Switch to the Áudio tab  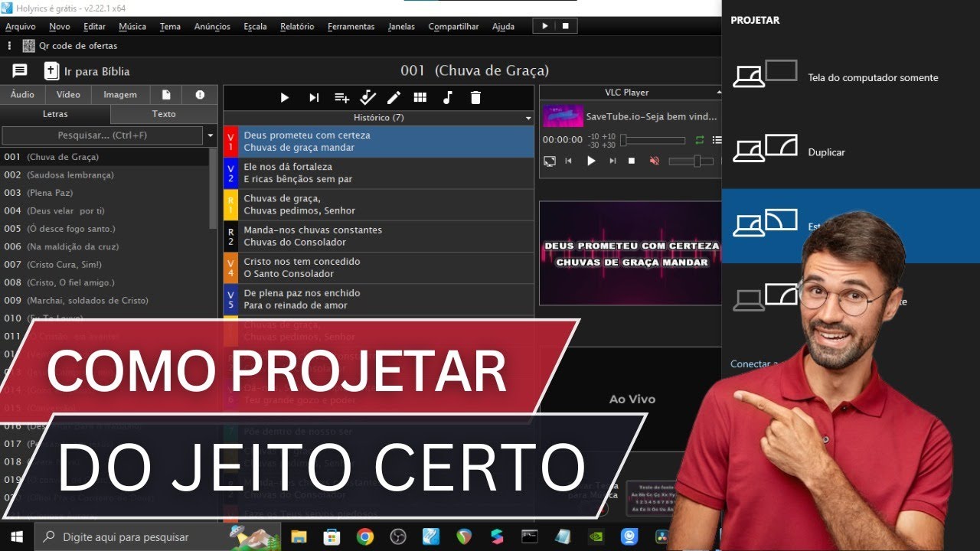(x=22, y=95)
